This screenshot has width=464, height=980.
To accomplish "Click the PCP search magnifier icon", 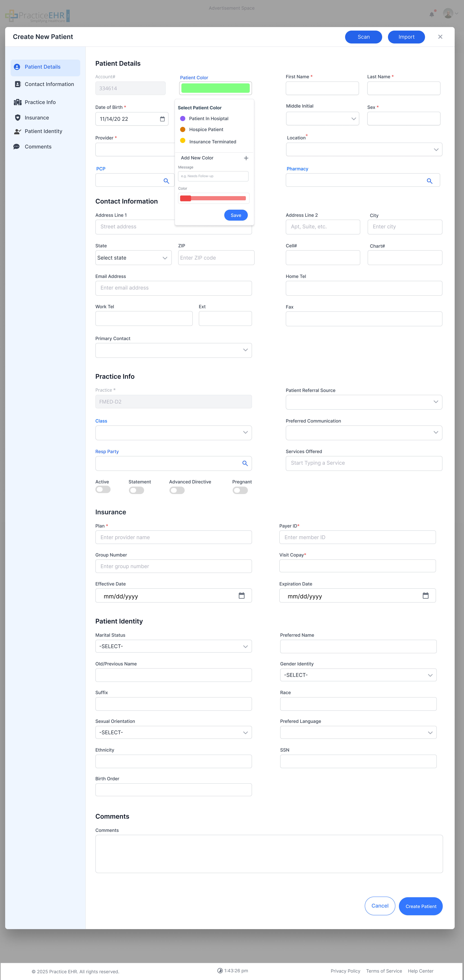I will [166, 181].
